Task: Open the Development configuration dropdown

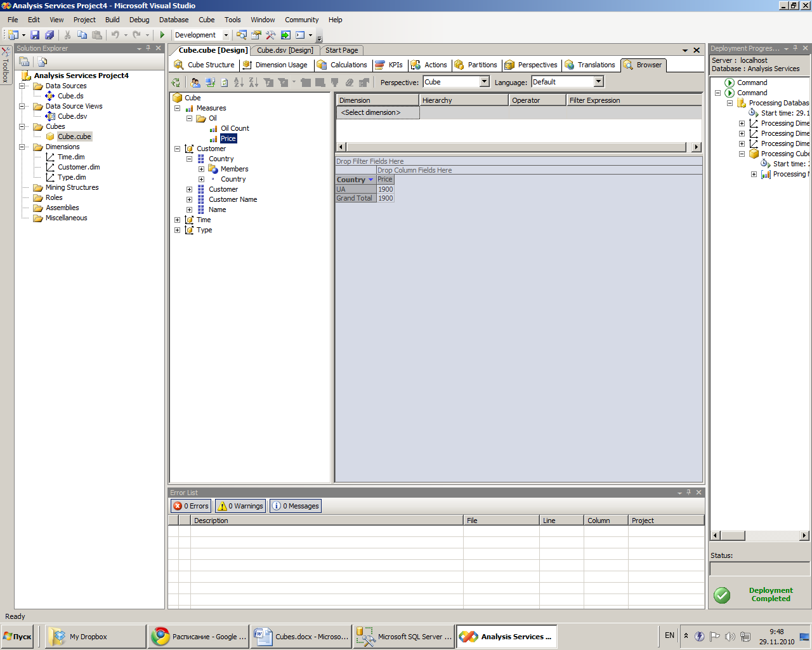Action: click(225, 35)
